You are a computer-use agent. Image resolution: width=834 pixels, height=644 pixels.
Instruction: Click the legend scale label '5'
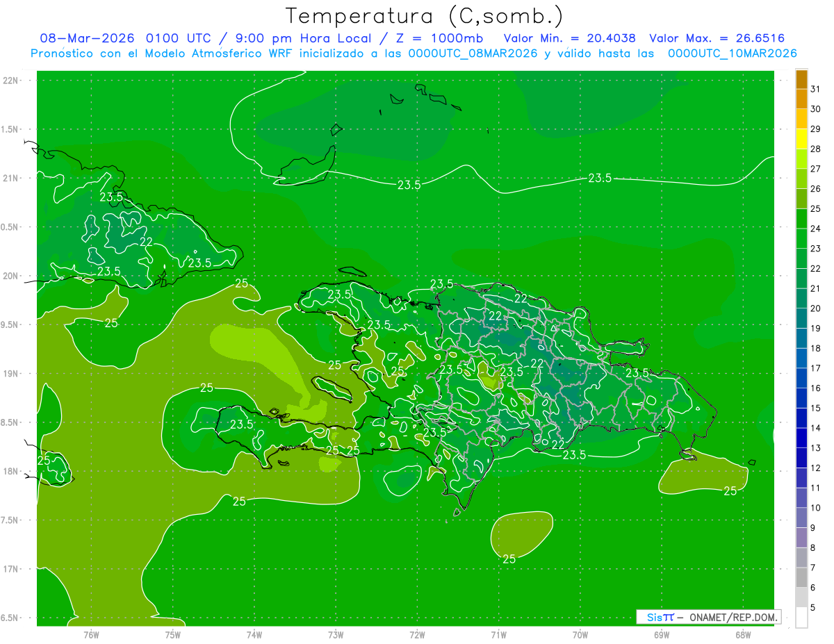(x=813, y=608)
